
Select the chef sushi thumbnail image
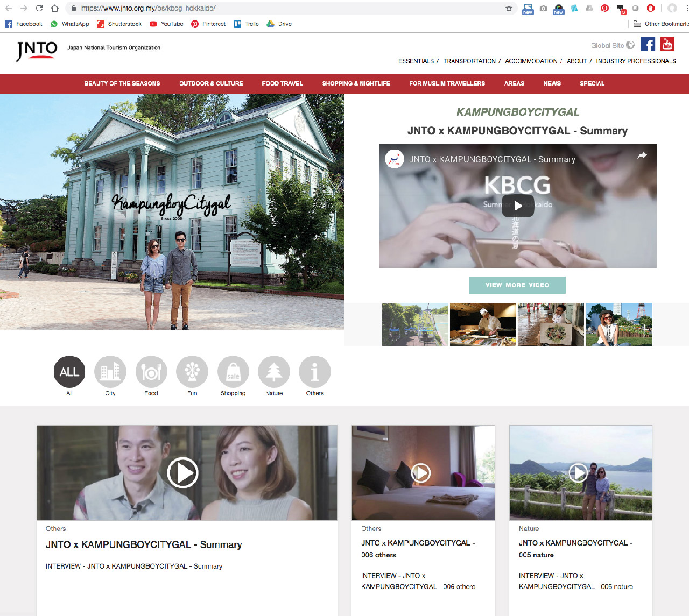[483, 324]
